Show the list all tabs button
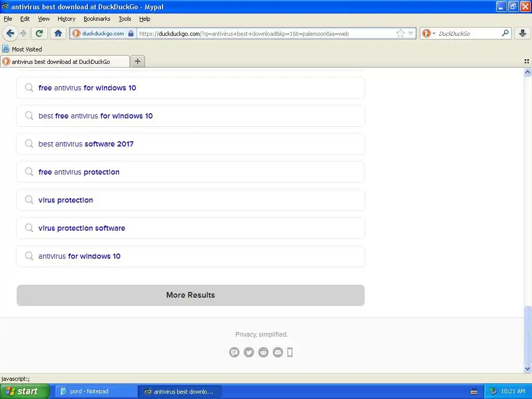 click(527, 61)
